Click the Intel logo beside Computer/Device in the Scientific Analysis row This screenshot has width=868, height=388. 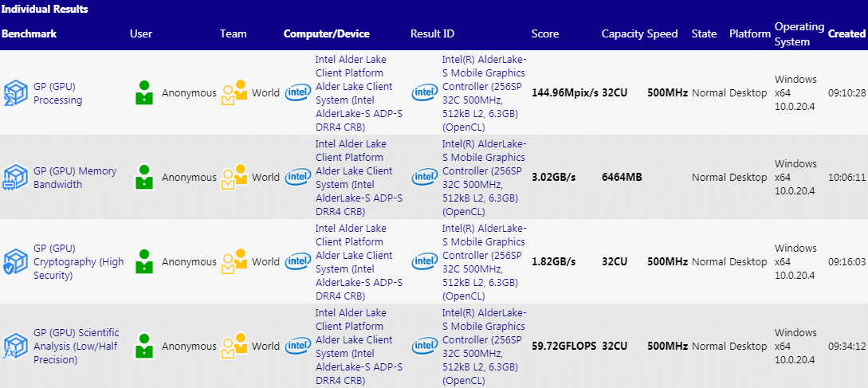298,347
